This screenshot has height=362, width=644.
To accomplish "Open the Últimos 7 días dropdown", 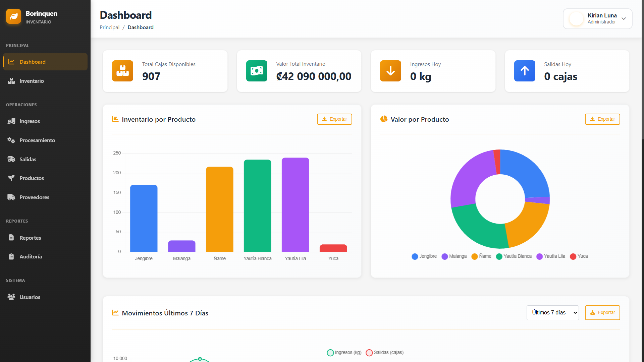I will click(x=552, y=312).
